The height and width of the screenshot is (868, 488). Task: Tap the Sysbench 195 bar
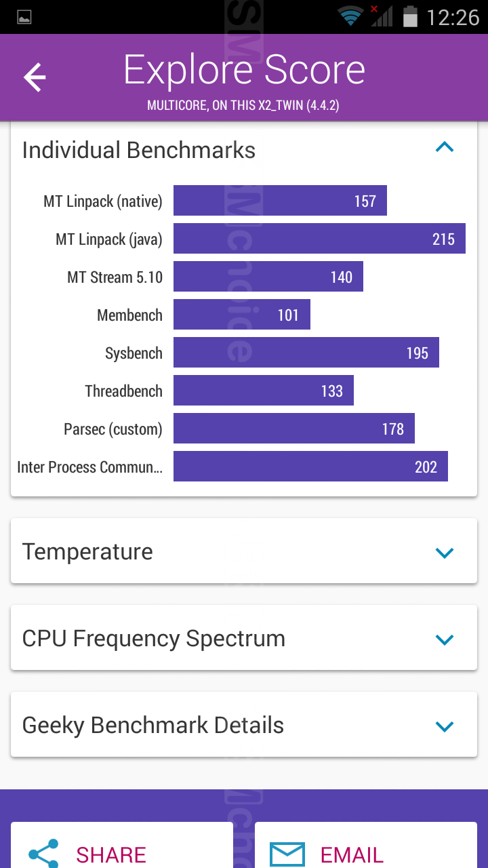[x=306, y=353]
